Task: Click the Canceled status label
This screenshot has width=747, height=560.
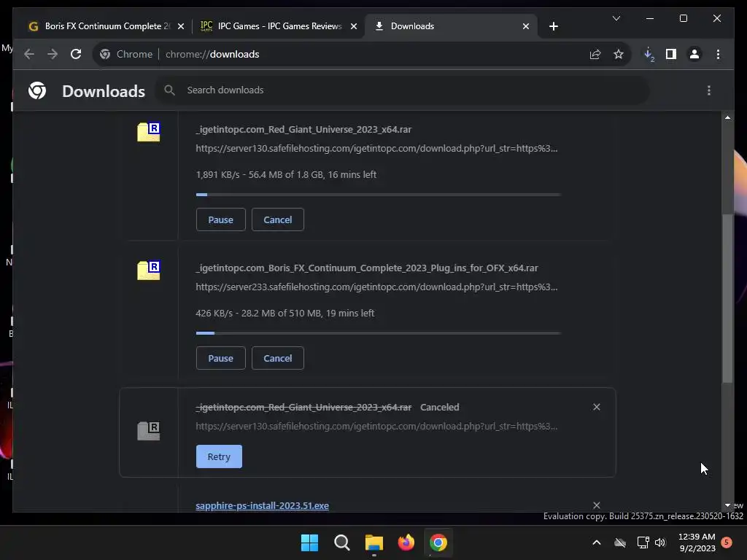Action: pyautogui.click(x=440, y=407)
